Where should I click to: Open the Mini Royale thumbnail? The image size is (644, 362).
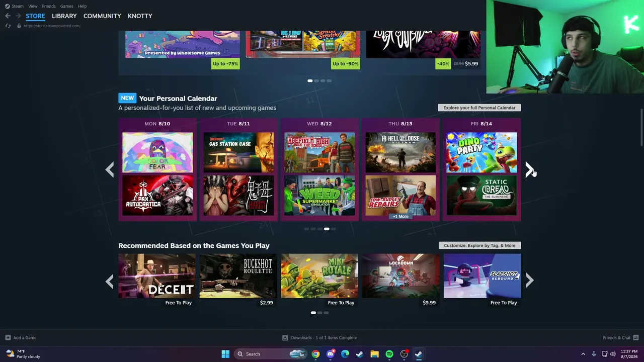319,276
